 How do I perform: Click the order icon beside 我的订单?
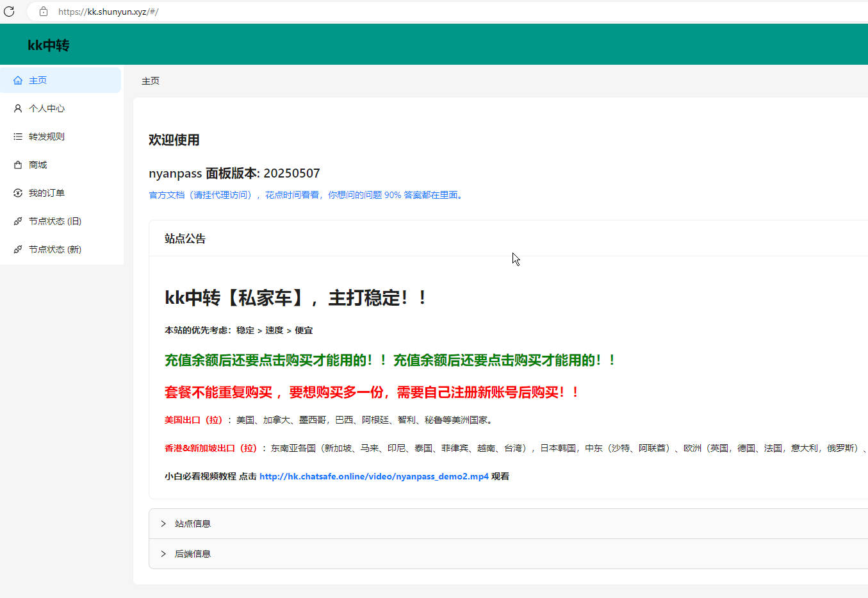pos(18,193)
